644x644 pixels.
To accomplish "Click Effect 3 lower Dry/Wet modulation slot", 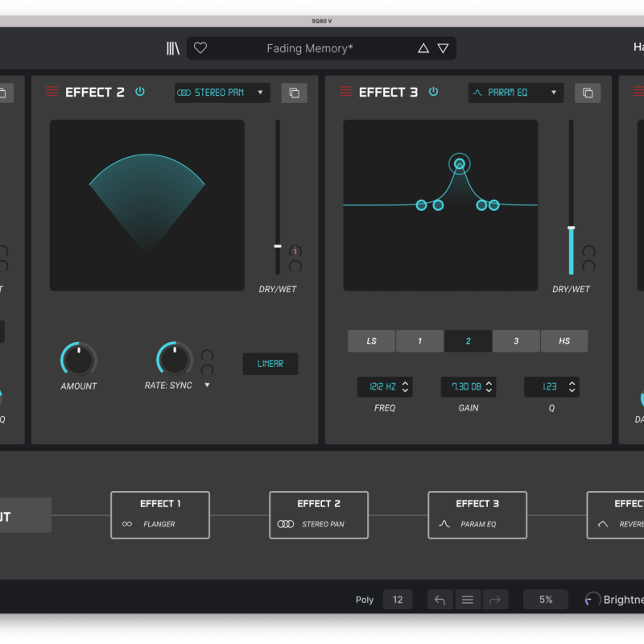I will (x=589, y=266).
